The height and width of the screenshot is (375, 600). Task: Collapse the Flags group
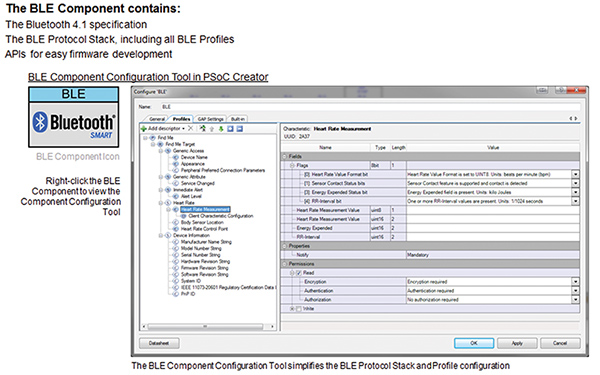[x=292, y=165]
